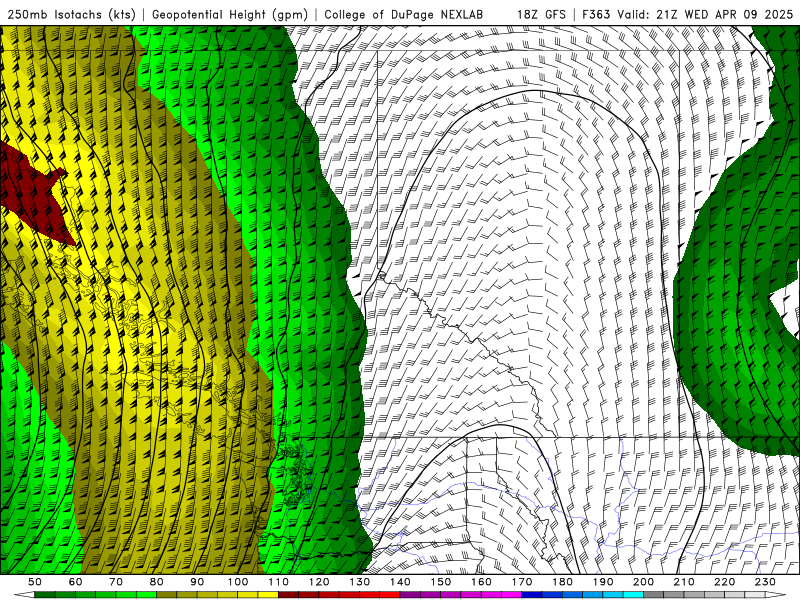Viewport: 800px width, 600px height.
Task: Click the 80 label on the color scale
Action: pyautogui.click(x=157, y=582)
